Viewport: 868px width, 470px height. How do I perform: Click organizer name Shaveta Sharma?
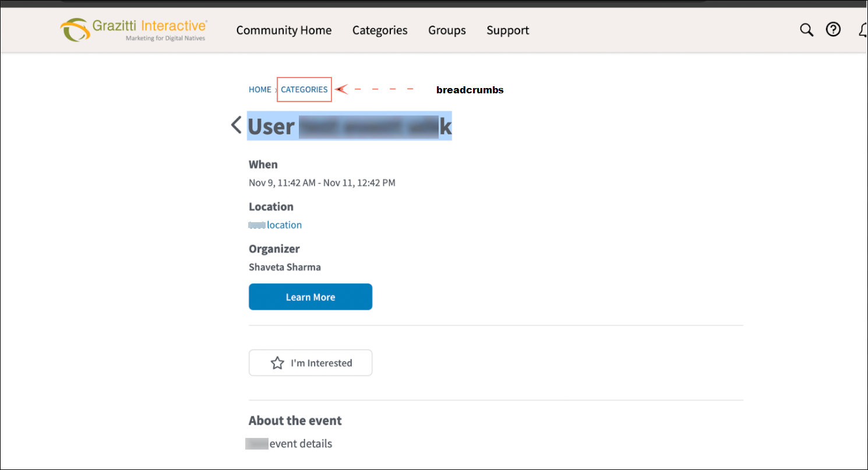284,267
